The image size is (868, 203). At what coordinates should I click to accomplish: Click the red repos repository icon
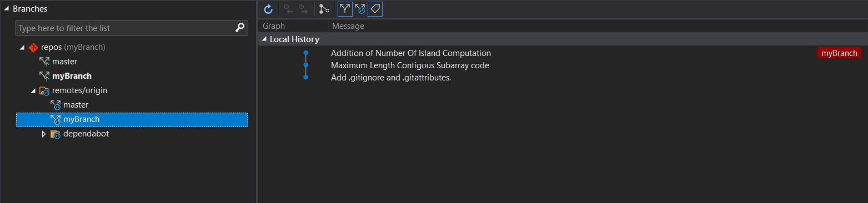(x=33, y=47)
